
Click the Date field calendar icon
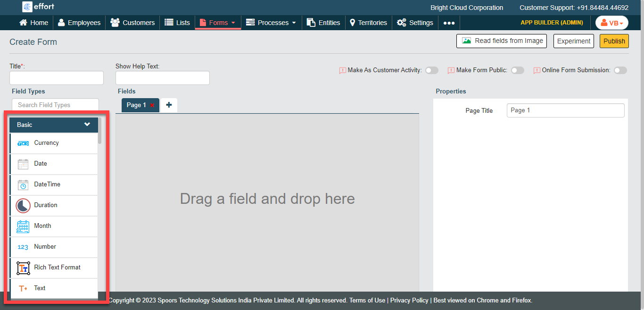23,164
